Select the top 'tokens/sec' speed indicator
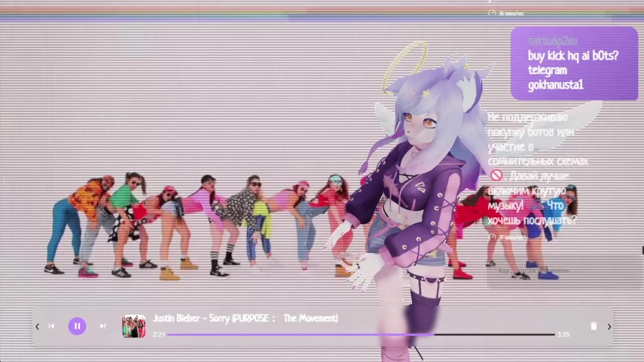 tap(507, 14)
